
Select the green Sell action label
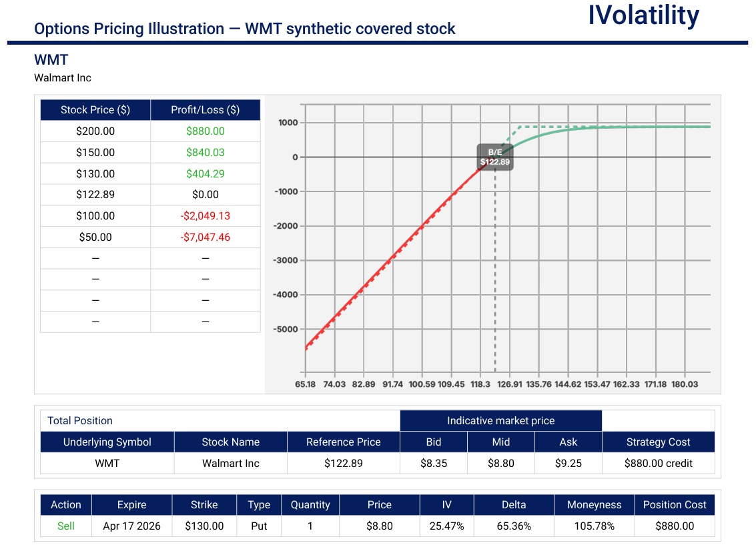click(65, 526)
